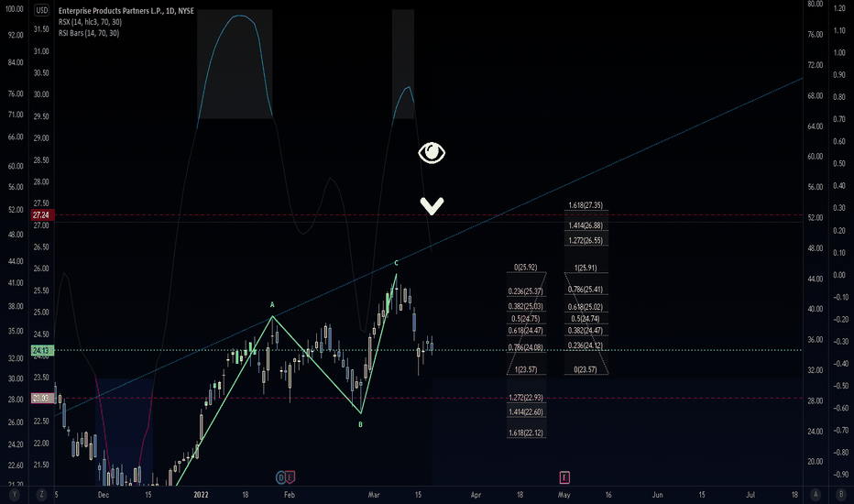The width and height of the screenshot is (854, 504).
Task: Click the Dec label on the time axis
Action: [x=103, y=495]
